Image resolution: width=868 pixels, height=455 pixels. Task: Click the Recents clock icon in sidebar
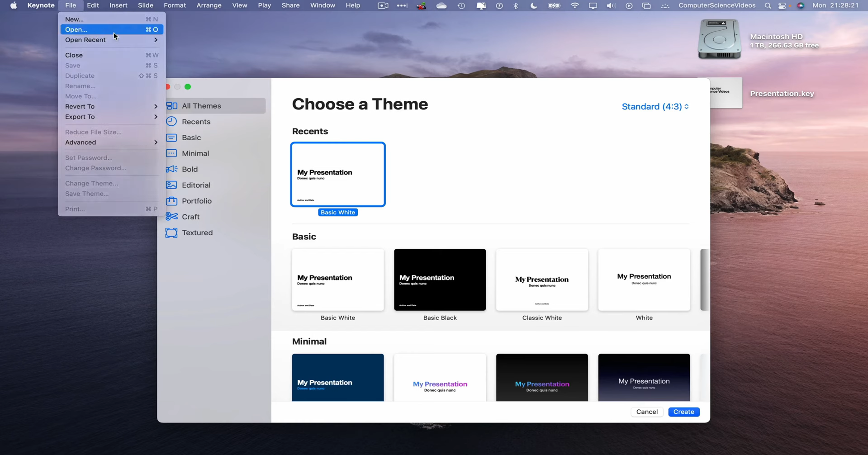pos(171,122)
